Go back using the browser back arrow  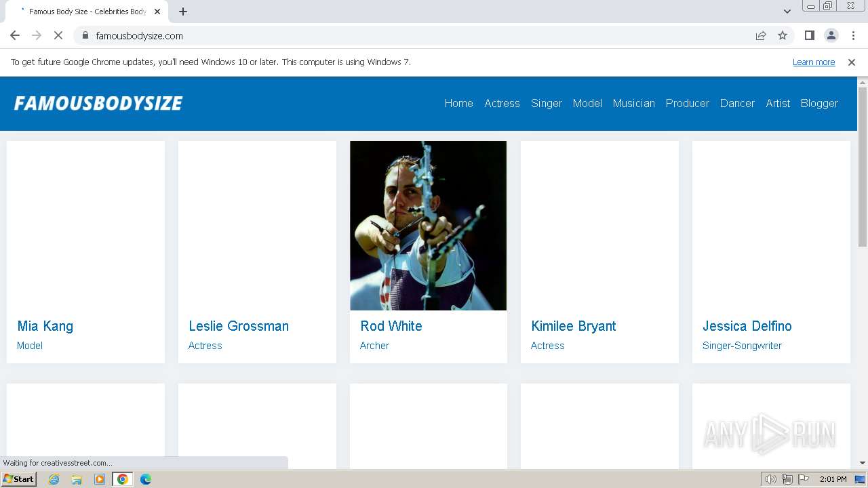15,35
